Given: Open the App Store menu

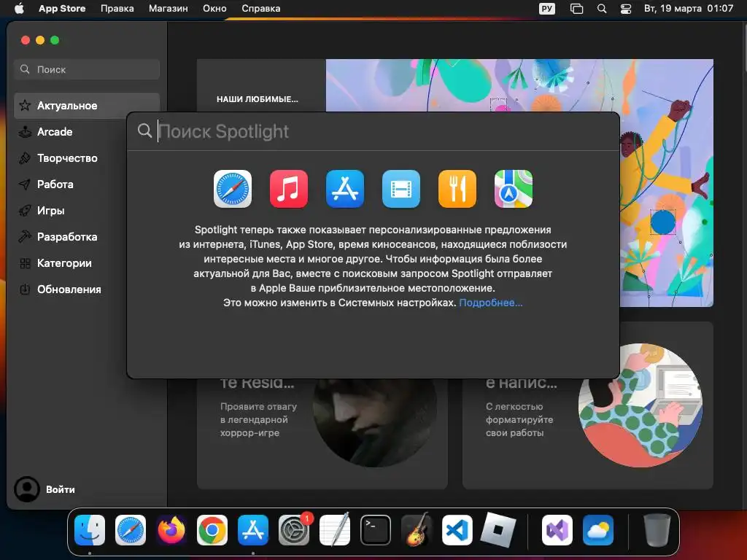Looking at the screenshot, I should click(62, 9).
